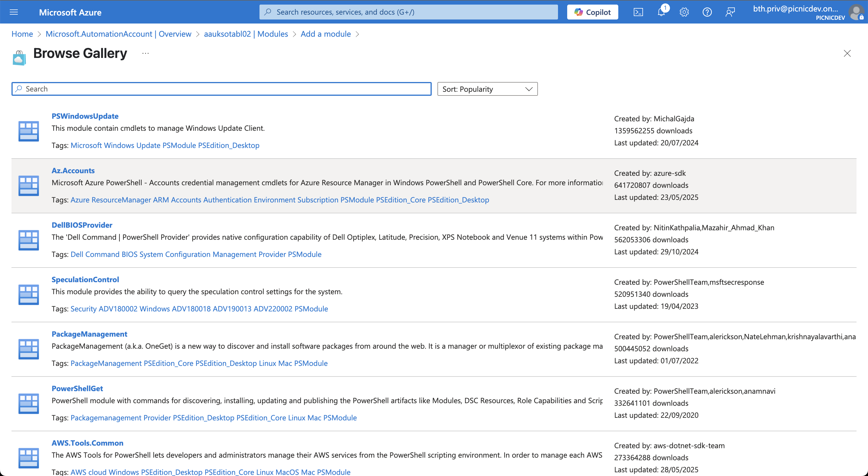Open the notifications bell
Screen dimensions: 868x476
pos(661,12)
